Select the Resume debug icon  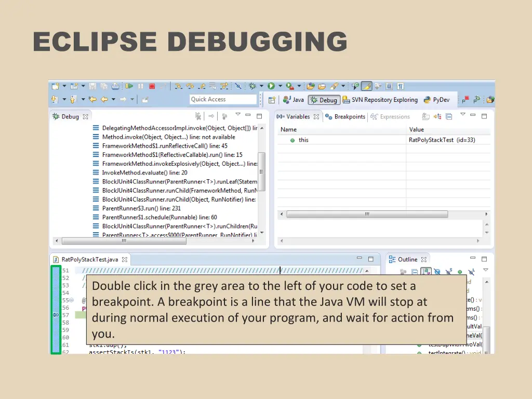click(x=129, y=86)
